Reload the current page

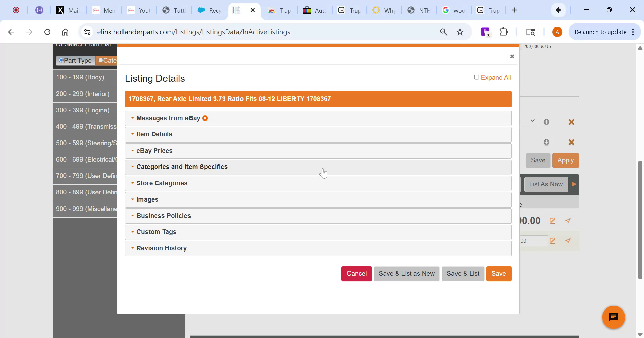coord(47,32)
